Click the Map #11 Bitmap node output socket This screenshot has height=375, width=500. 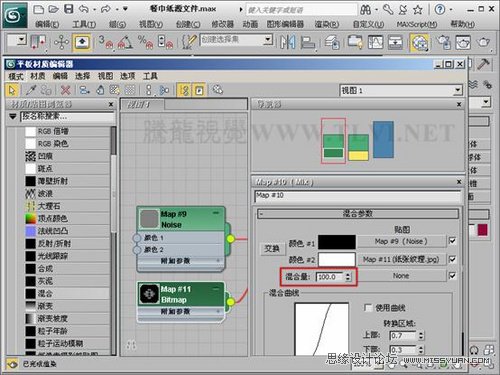point(230,302)
